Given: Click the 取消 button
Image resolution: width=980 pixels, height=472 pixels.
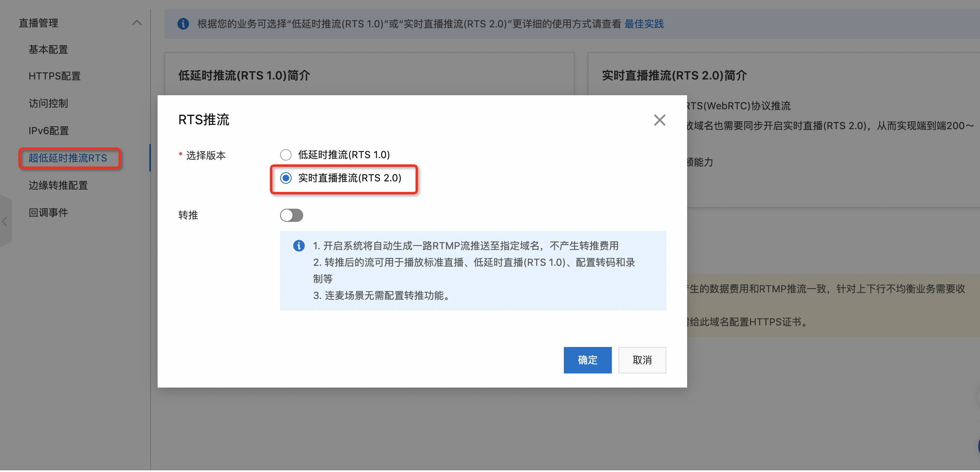Looking at the screenshot, I should 642,360.
